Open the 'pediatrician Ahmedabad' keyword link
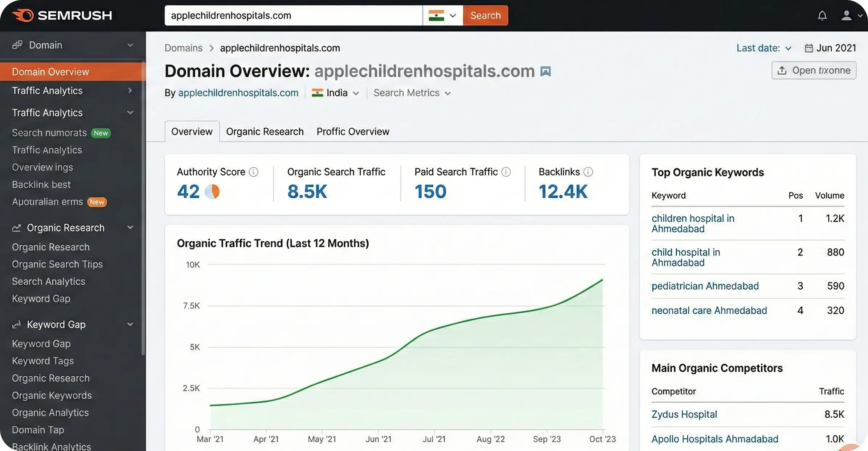This screenshot has height=451, width=868. pyautogui.click(x=705, y=286)
